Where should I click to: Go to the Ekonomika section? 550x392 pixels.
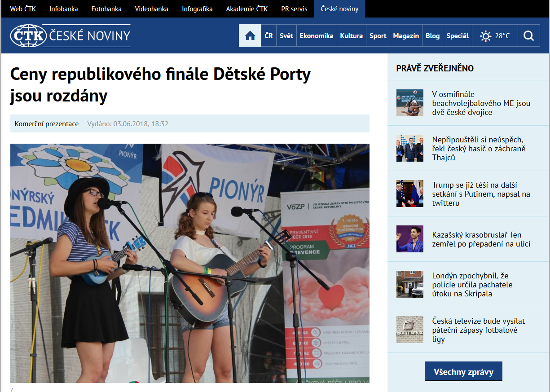tap(316, 36)
